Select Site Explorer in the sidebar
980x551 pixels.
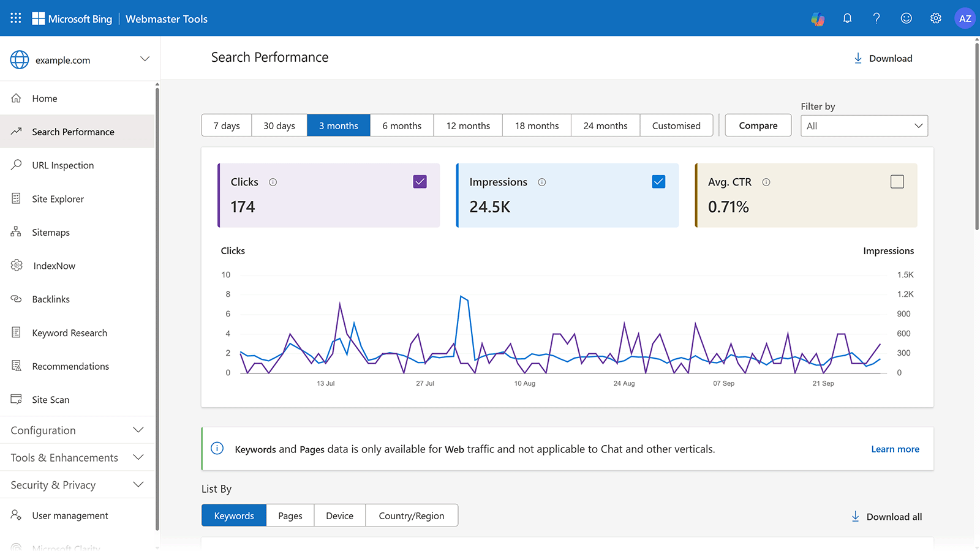point(58,198)
